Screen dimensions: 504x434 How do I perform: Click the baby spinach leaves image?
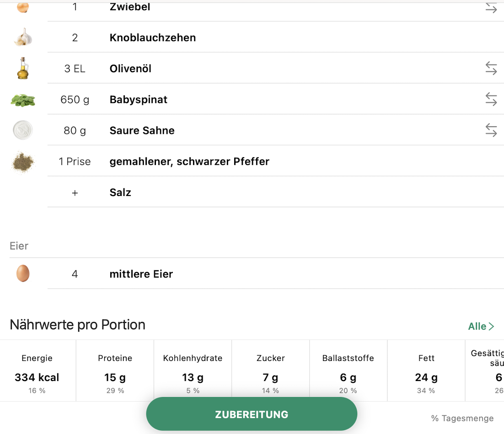pos(23,100)
